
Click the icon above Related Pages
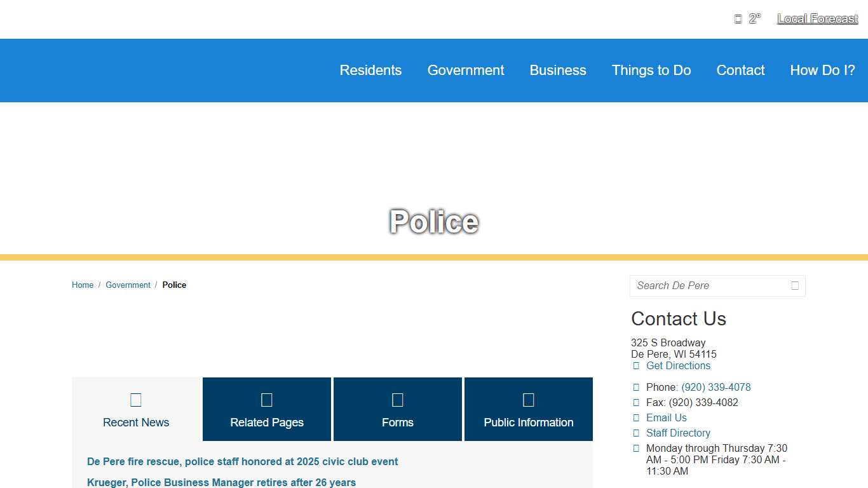tap(267, 400)
